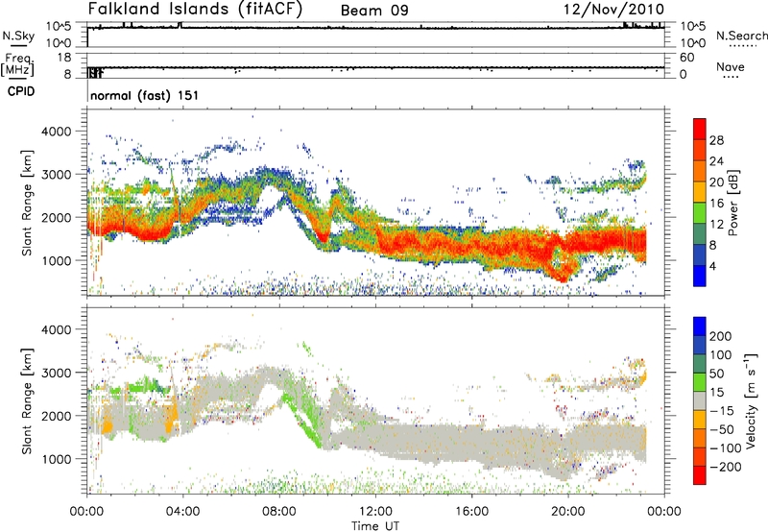The image size is (768, 532).
Task: Click the '04:00' time tick label
Action: point(182,512)
